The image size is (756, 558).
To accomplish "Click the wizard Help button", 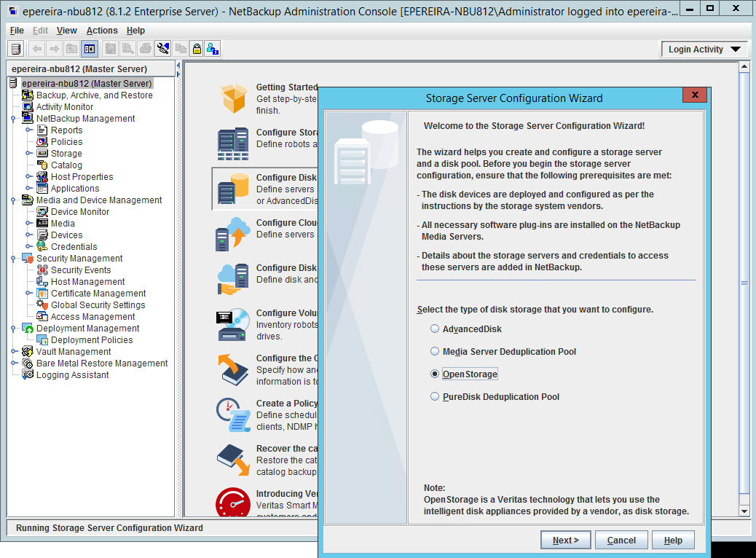I will click(673, 541).
